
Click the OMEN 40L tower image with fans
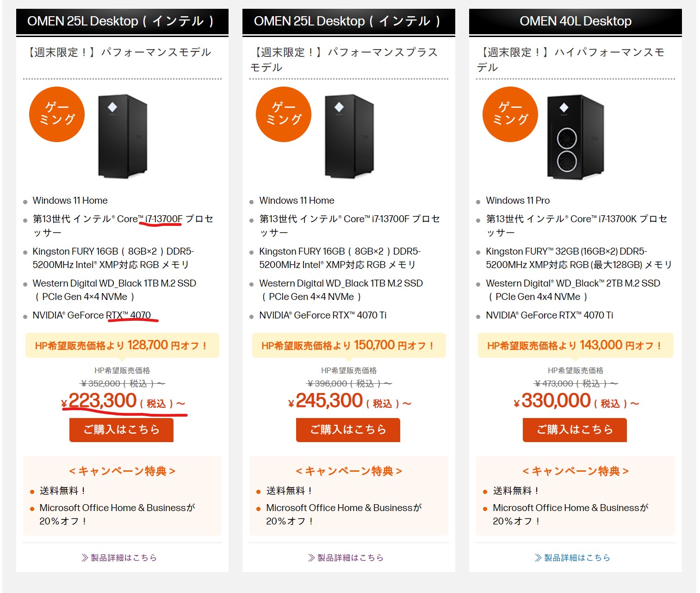tap(576, 137)
